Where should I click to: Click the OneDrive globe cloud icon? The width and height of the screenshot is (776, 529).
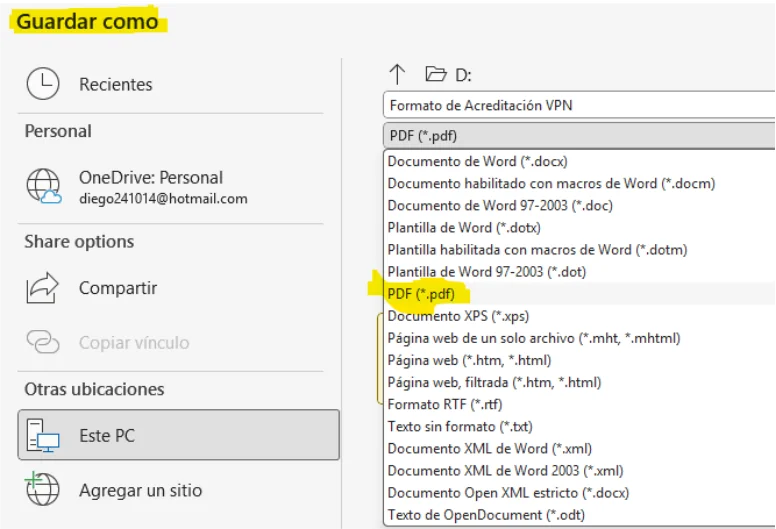[44, 187]
